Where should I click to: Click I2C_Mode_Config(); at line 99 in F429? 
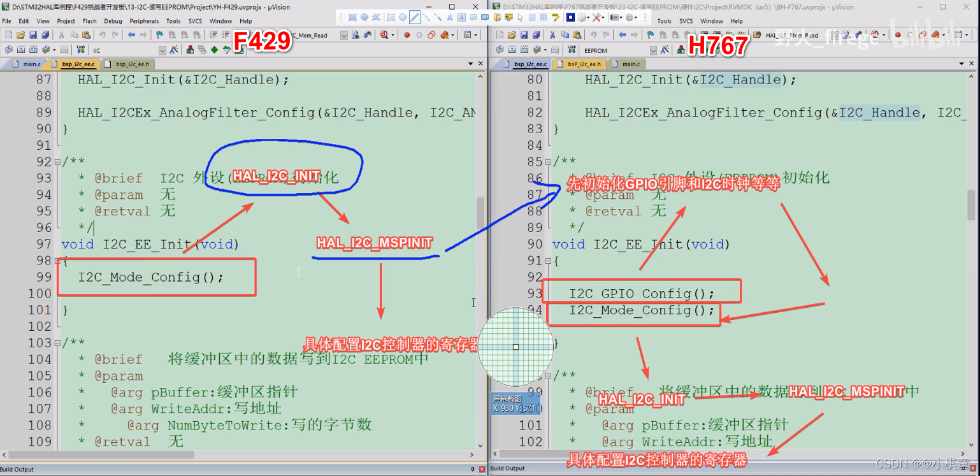point(151,277)
